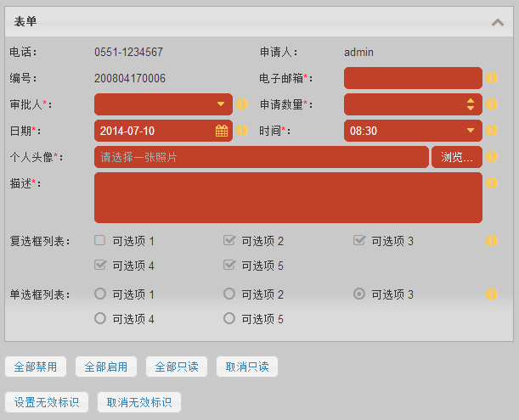
Task: Open the 审批人 dropdown arrow
Action: pyautogui.click(x=221, y=104)
